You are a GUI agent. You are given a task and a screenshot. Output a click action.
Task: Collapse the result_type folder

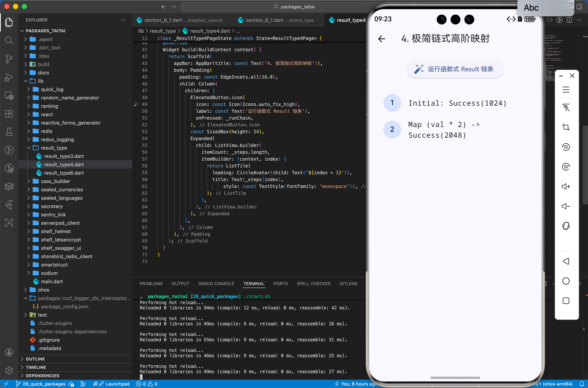pos(54,148)
